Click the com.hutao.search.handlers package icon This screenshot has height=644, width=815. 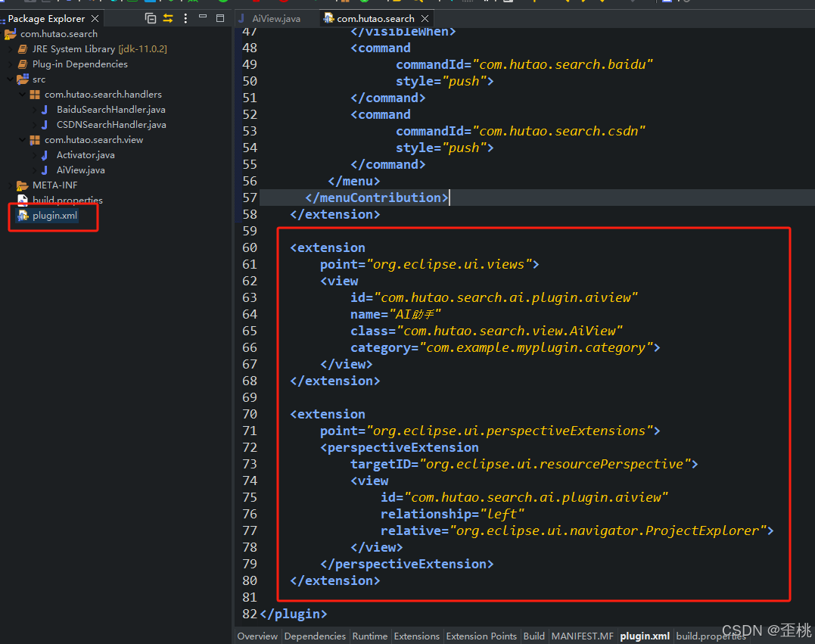[35, 94]
